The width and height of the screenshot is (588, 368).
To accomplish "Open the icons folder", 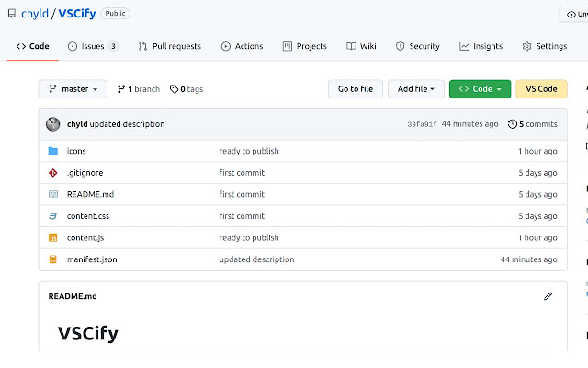I will tap(76, 151).
